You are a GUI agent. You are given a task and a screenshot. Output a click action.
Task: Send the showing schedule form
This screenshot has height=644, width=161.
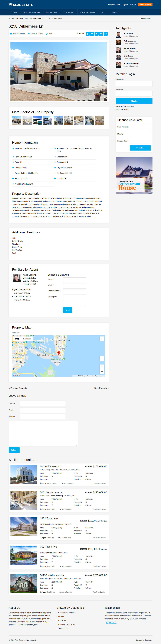68,310
